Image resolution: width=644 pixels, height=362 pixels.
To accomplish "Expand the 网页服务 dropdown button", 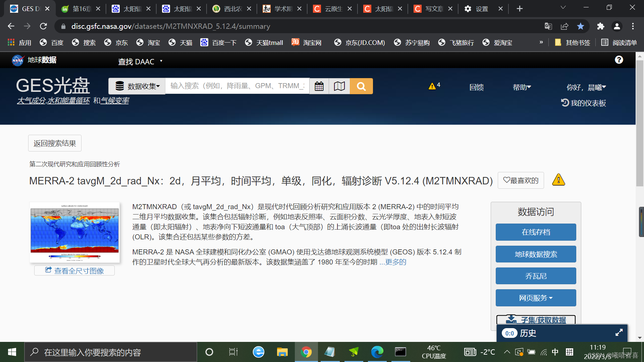I will click(536, 298).
